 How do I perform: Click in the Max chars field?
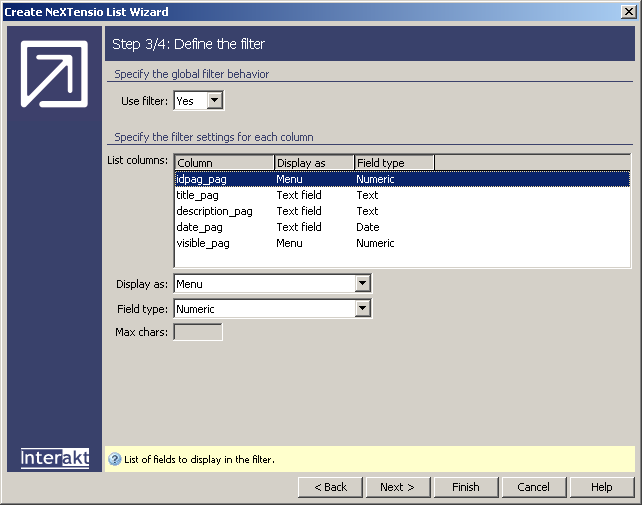pos(198,332)
